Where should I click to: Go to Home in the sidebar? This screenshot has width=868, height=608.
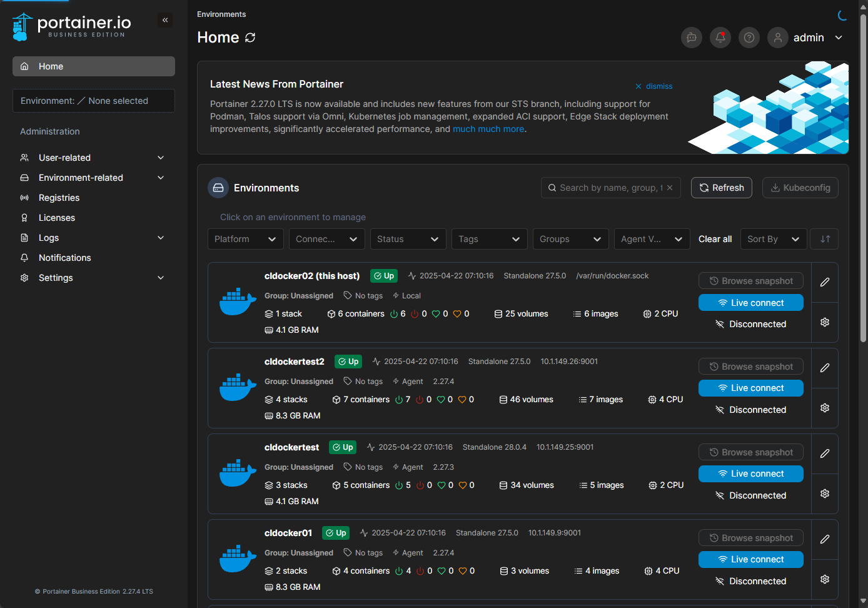coord(94,66)
